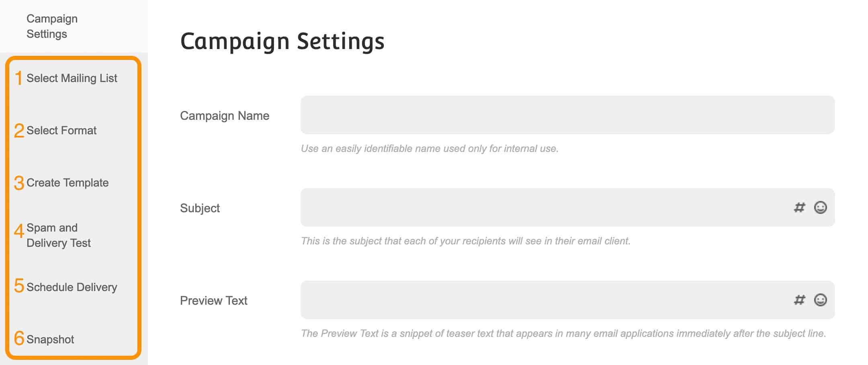868x365 pixels.
Task: Click inside the Subject input field
Action: pyautogui.click(x=542, y=208)
